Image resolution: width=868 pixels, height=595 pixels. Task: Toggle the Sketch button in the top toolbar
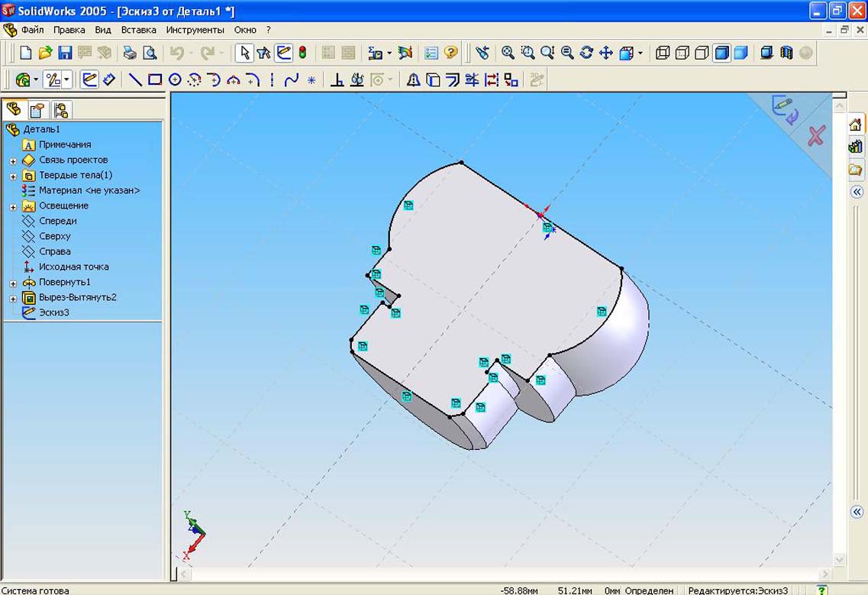[283, 53]
